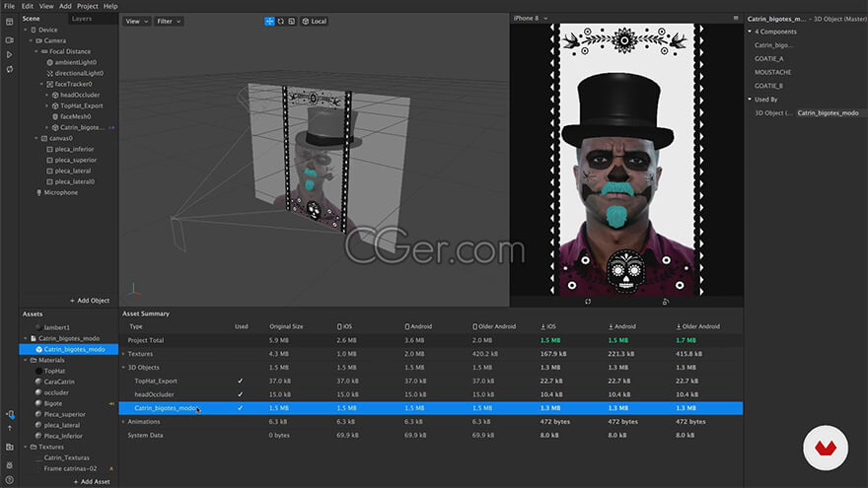Open the simulator hamburger menu
This screenshot has width=868, height=488.
(x=736, y=19)
